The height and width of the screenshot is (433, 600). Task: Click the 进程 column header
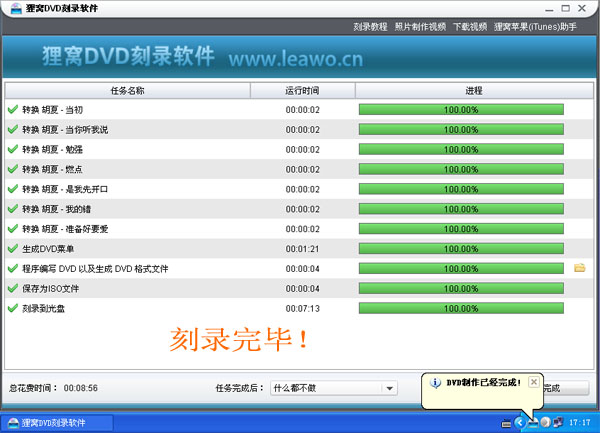click(474, 91)
